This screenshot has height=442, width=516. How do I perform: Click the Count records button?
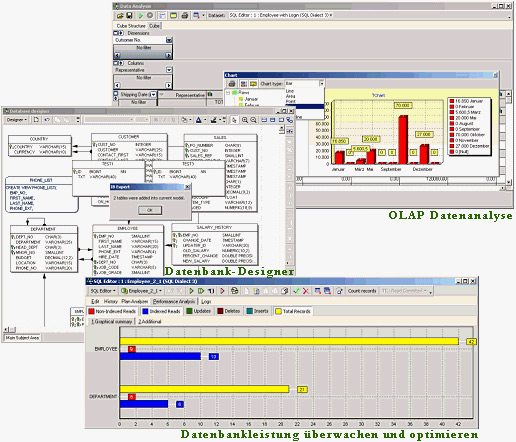pos(362,291)
